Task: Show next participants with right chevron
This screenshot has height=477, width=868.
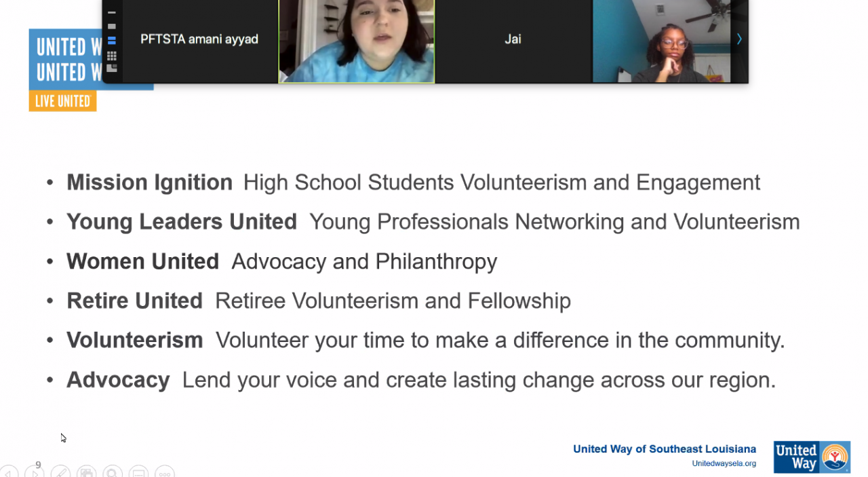Action: point(739,39)
